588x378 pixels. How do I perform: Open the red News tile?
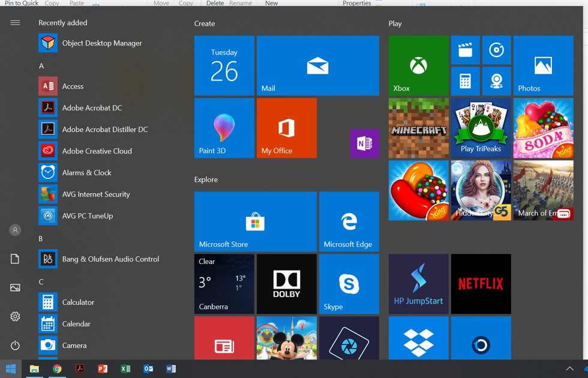click(x=224, y=338)
